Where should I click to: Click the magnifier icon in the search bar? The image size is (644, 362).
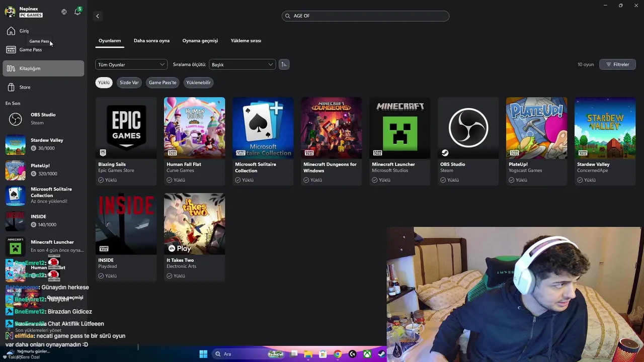288,16
